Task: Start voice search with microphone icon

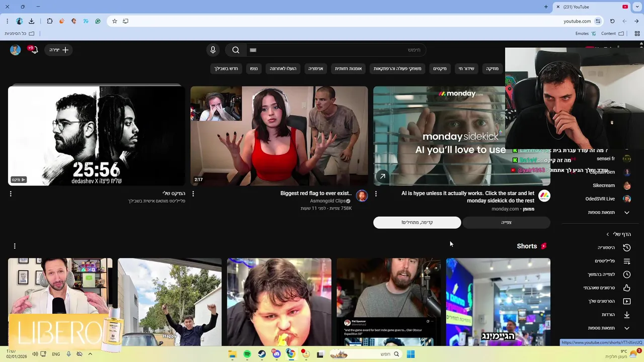Action: (x=213, y=50)
